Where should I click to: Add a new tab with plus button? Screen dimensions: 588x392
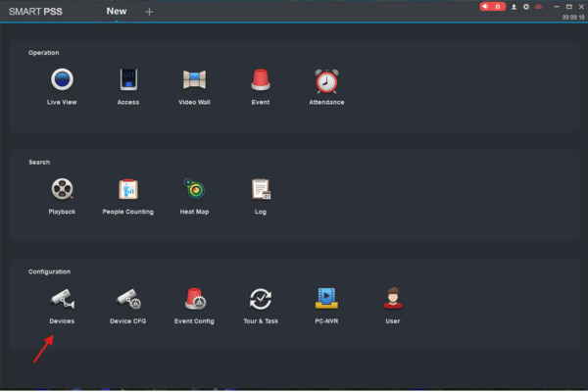coord(149,12)
